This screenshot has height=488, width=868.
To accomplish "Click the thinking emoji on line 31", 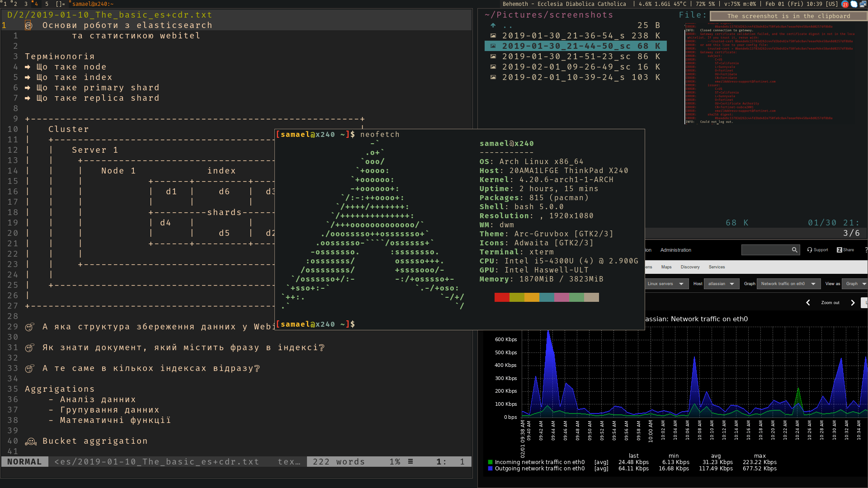I will point(29,347).
